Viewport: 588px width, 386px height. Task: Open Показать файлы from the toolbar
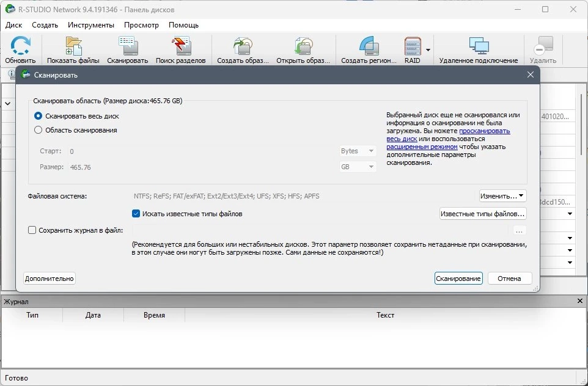73,49
